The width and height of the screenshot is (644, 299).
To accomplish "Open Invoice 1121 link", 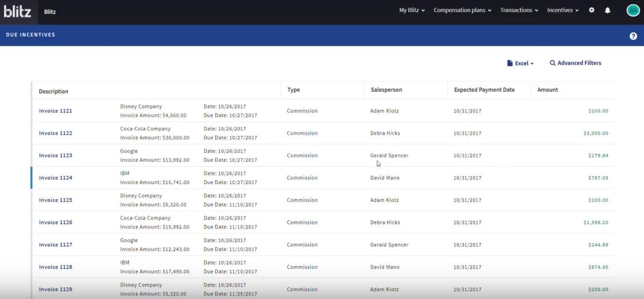I will [55, 111].
